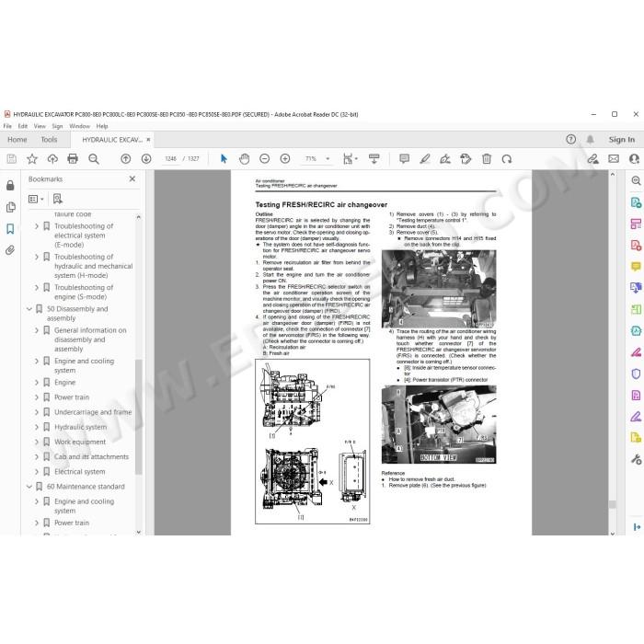Open General information on disassembly bookmark

(x=90, y=339)
